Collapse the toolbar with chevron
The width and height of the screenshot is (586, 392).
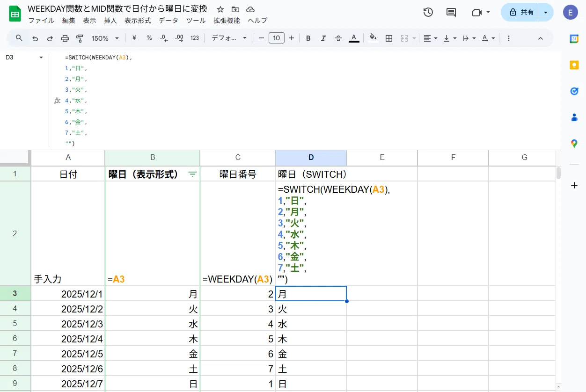(x=540, y=38)
